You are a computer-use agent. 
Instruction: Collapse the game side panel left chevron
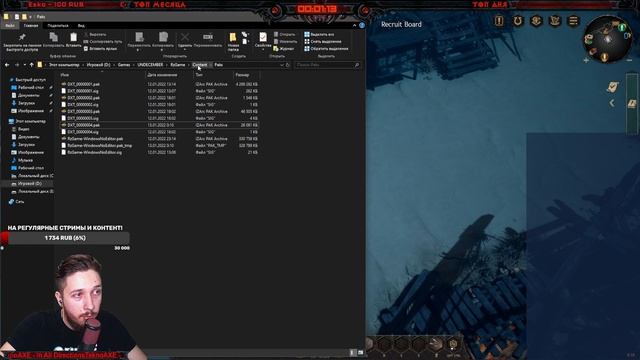(612, 103)
